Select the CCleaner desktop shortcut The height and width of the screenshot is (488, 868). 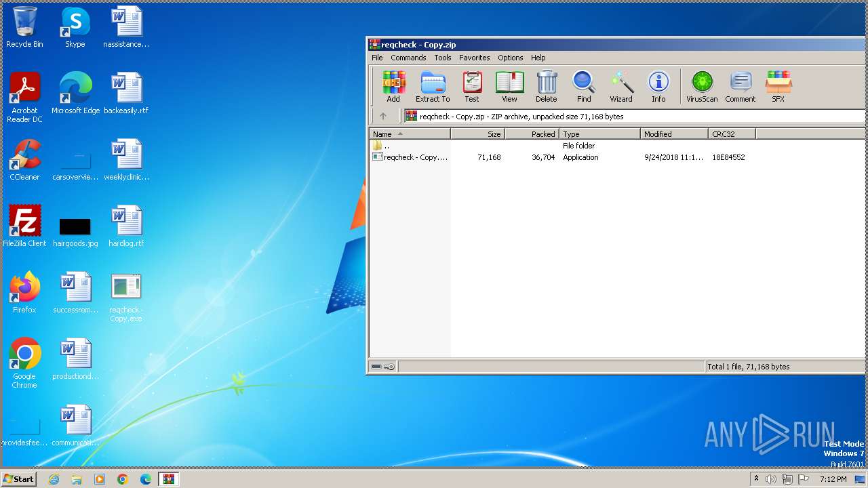tap(24, 161)
